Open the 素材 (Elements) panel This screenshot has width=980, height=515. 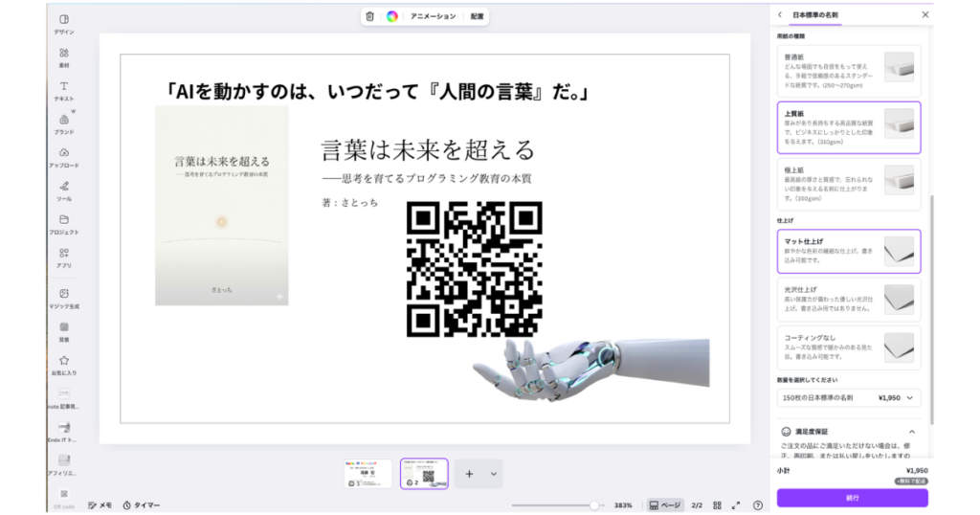[x=63, y=56]
